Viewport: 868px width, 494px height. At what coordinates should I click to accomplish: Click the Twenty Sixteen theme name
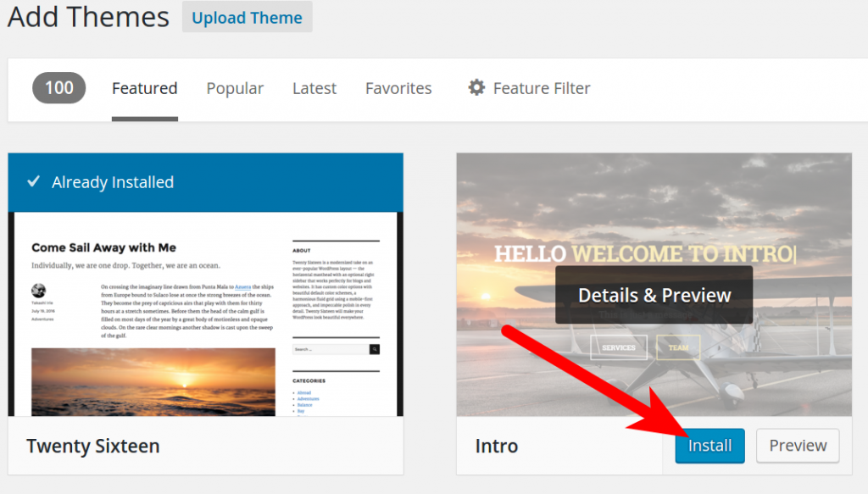92,446
